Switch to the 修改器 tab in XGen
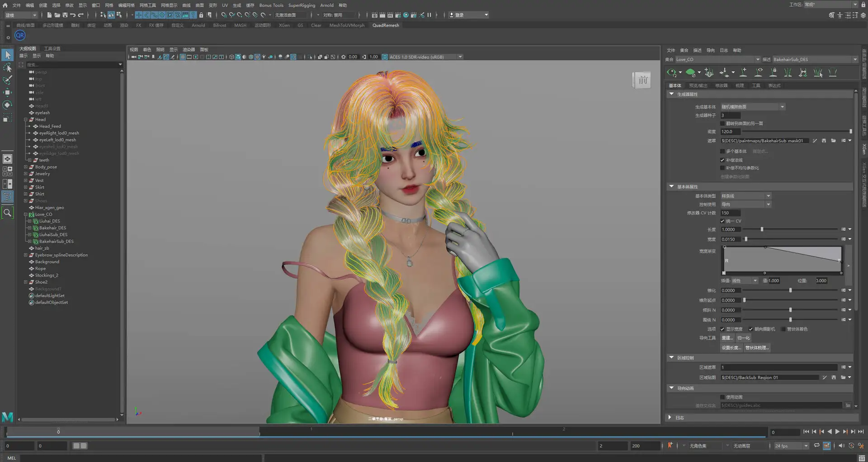Screen dimensions: 868x462 pyautogui.click(x=721, y=85)
